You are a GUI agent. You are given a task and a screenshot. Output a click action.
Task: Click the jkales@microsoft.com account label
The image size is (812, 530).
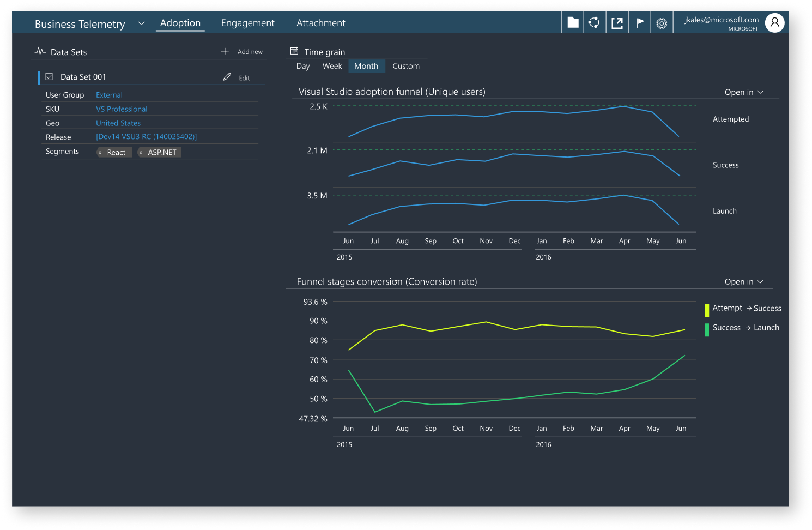[722, 20]
